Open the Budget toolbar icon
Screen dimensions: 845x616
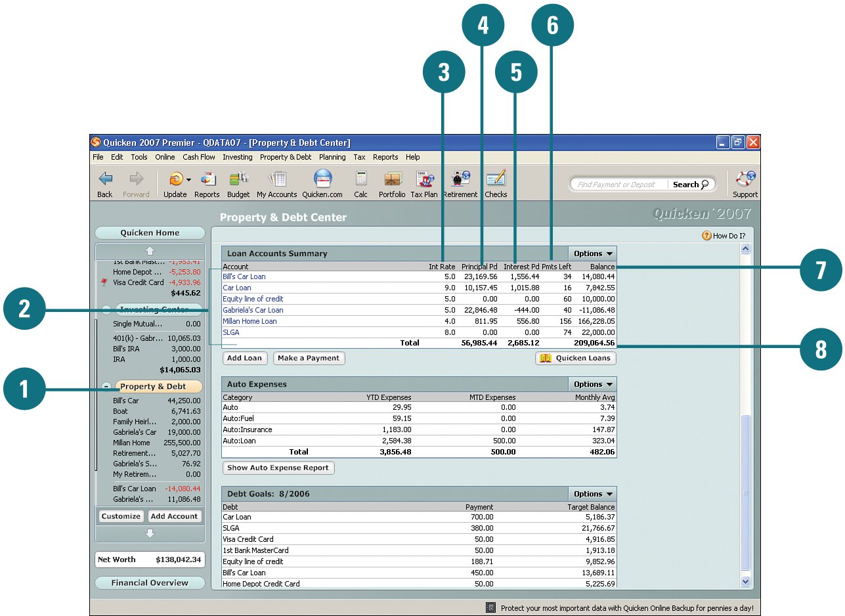point(238,179)
